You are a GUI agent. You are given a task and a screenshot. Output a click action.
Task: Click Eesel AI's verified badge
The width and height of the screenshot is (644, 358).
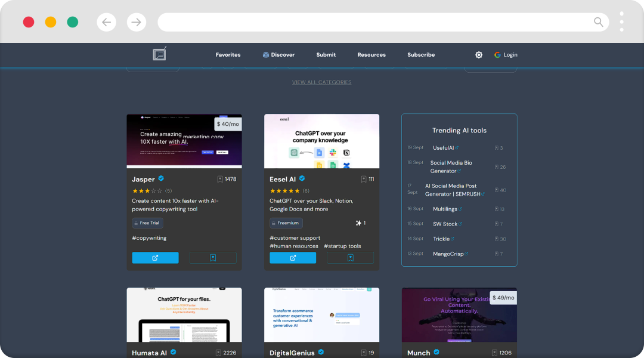[302, 178]
